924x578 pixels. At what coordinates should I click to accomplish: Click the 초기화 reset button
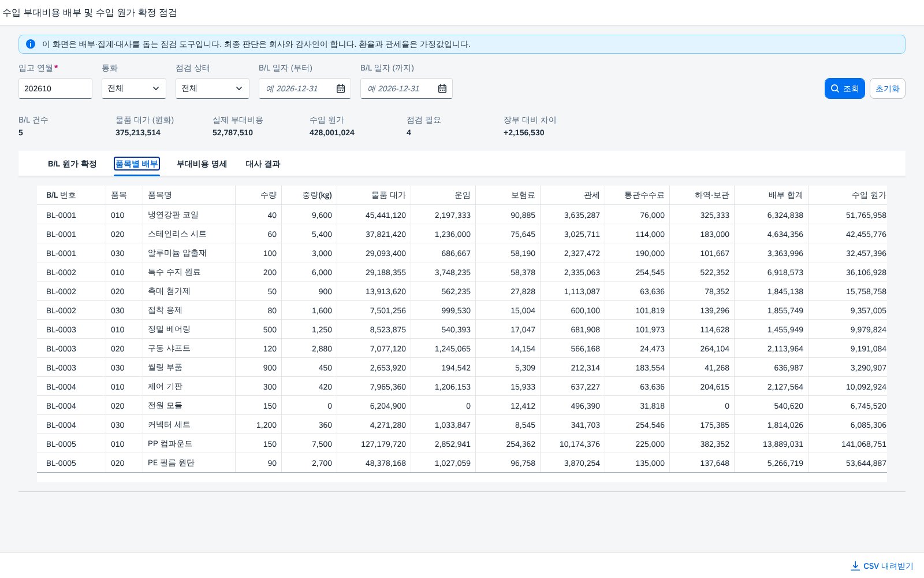click(x=888, y=88)
